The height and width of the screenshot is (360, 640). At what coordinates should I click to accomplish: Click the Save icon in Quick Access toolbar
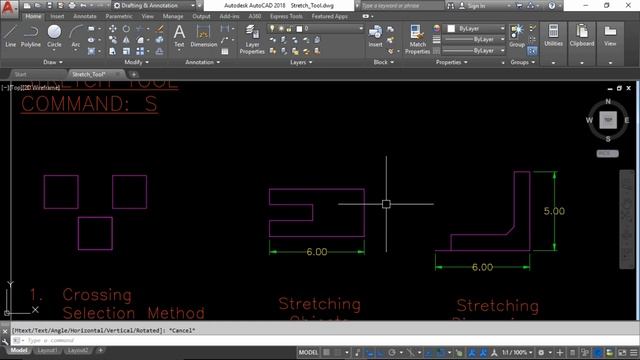(x=49, y=6)
